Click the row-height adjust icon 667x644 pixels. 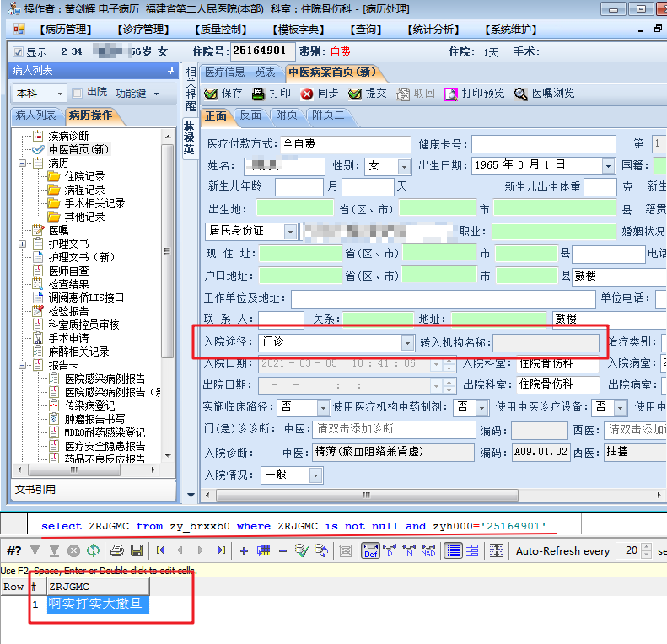(x=497, y=550)
